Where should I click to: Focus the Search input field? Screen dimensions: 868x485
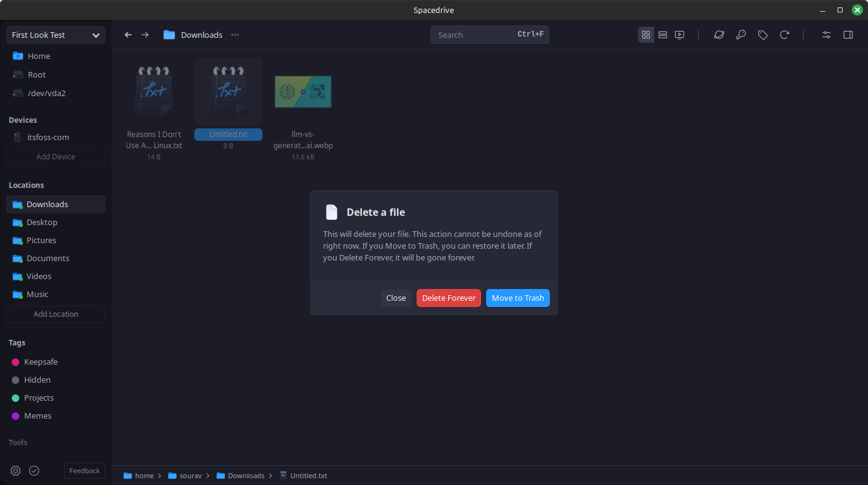[474, 35]
